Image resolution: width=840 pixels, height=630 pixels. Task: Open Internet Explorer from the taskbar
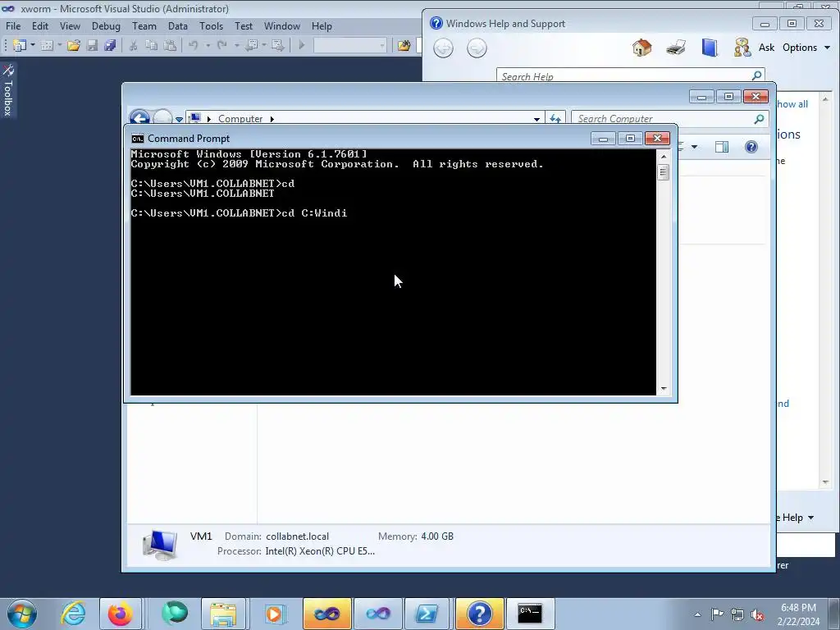tap(73, 614)
